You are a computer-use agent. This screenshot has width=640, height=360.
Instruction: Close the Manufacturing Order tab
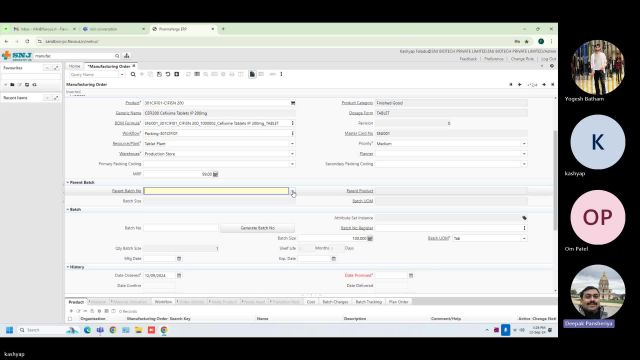point(134,66)
